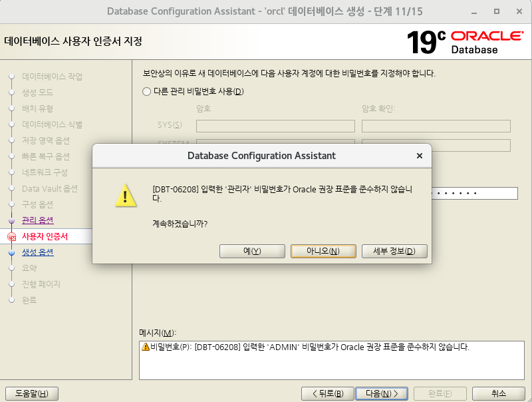Maximize the main DBCA window
Image resolution: width=532 pixels, height=402 pixels.
496,11
